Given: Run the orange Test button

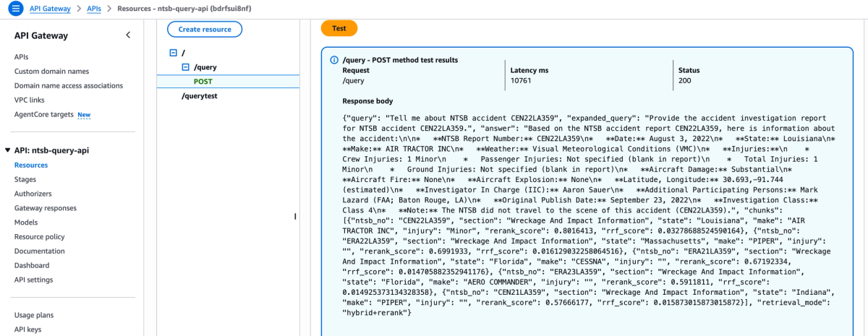Looking at the screenshot, I should 339,29.
